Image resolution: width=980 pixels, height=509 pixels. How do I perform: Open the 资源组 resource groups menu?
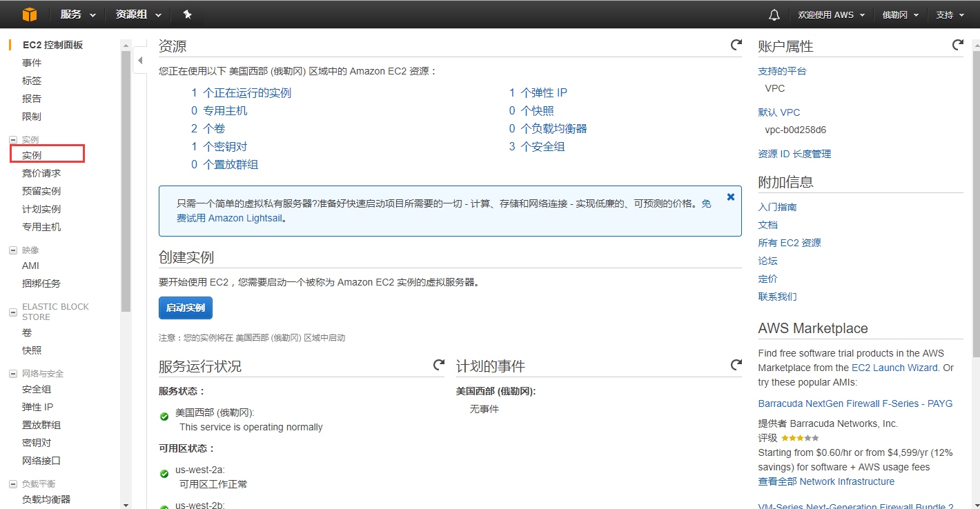pos(138,14)
